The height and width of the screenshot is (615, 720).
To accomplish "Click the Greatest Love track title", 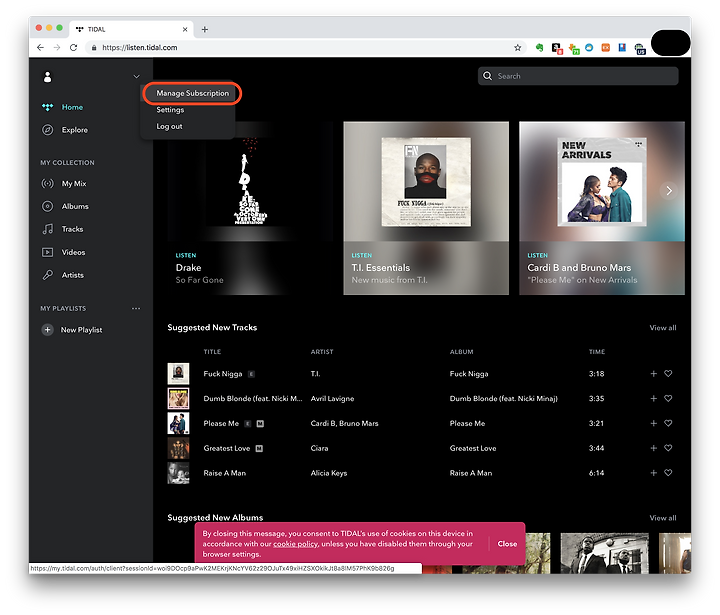I will [x=227, y=448].
